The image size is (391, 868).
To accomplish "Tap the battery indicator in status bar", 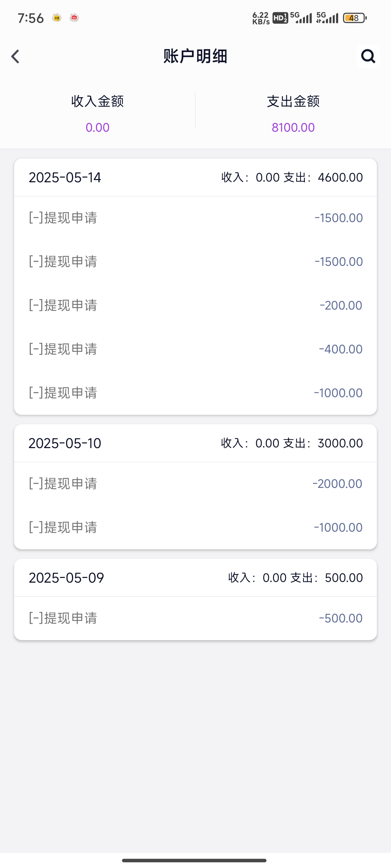I will pos(354,18).
